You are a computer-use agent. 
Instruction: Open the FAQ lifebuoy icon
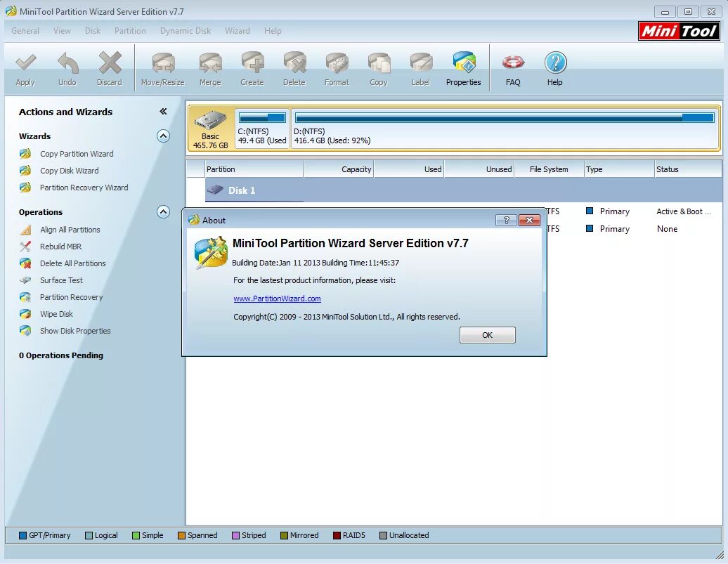click(x=513, y=63)
